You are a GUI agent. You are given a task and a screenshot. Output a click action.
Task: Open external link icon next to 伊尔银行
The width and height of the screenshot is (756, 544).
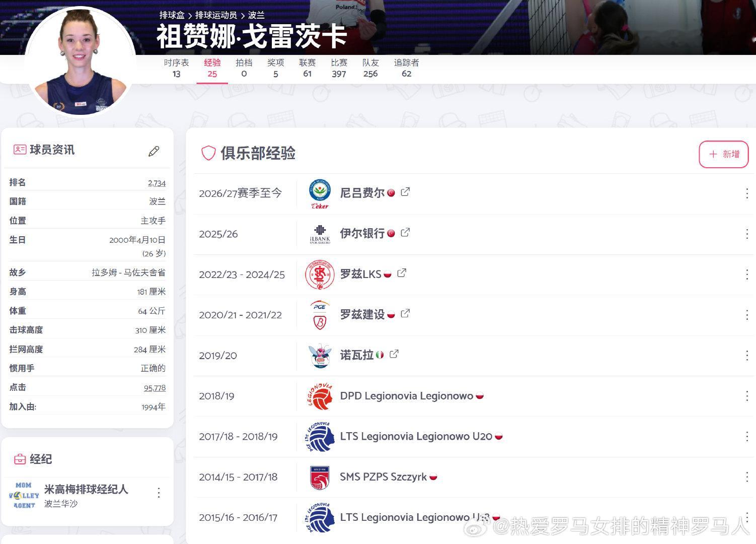point(405,233)
